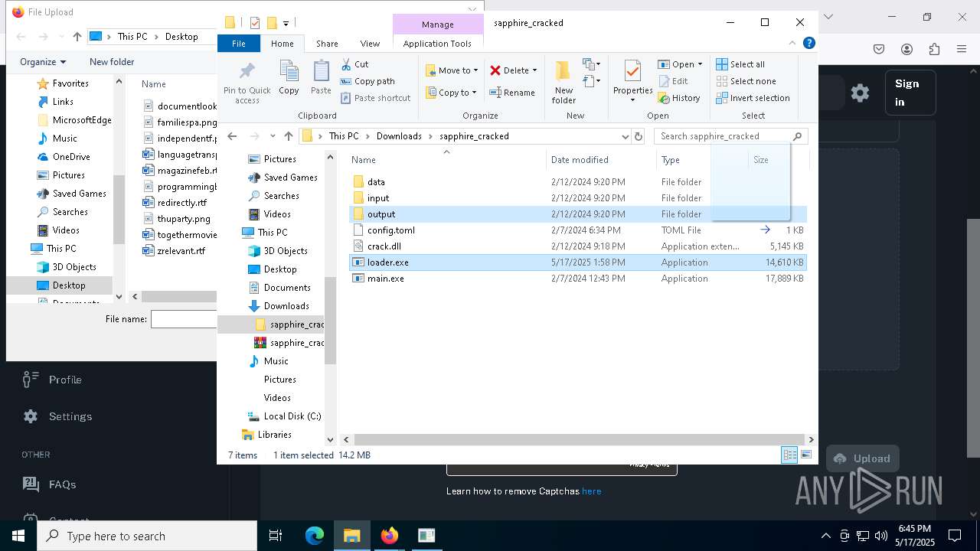Cut the selected item
Image resolution: width=980 pixels, height=551 pixels.
click(x=354, y=64)
